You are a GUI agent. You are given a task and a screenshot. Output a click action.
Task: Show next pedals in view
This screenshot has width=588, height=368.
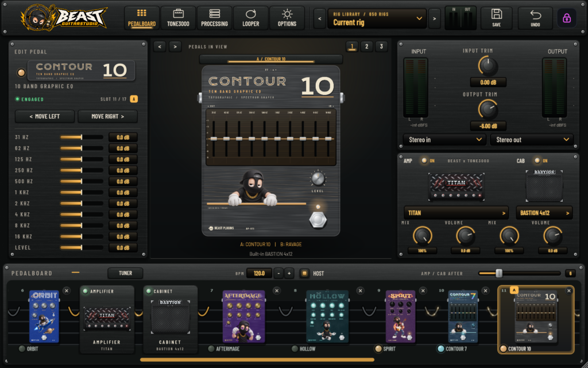175,47
